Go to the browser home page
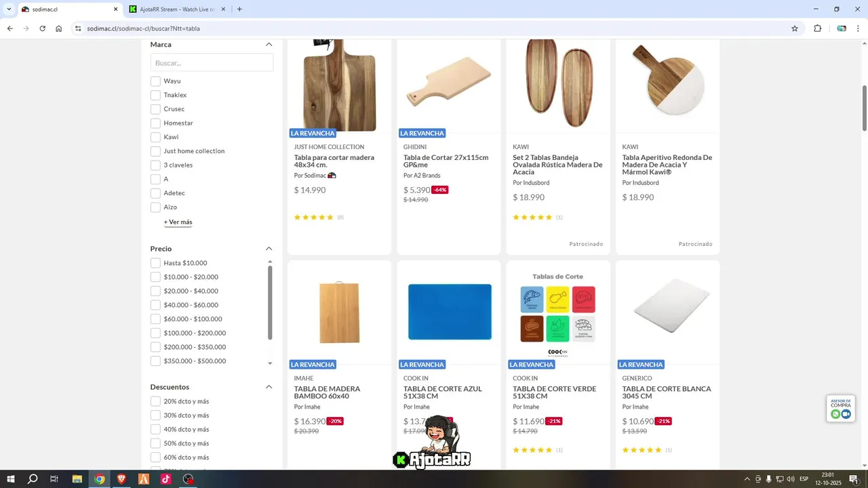 point(59,28)
